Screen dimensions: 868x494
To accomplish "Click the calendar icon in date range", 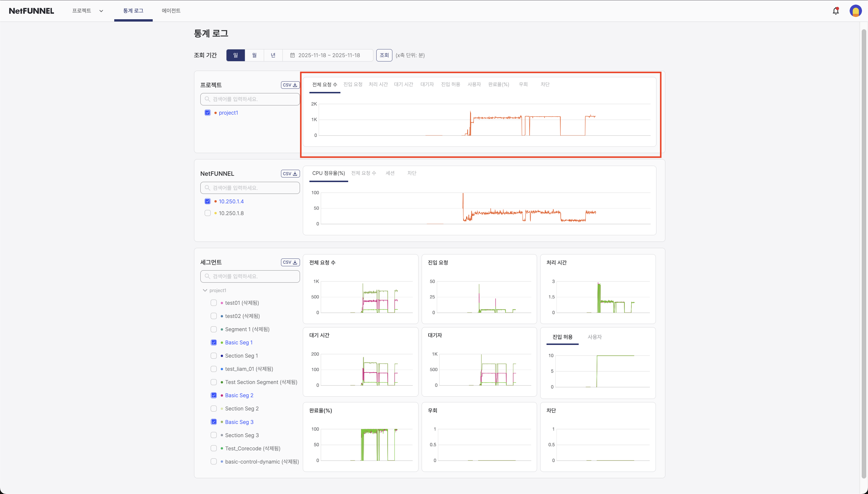I will point(292,55).
